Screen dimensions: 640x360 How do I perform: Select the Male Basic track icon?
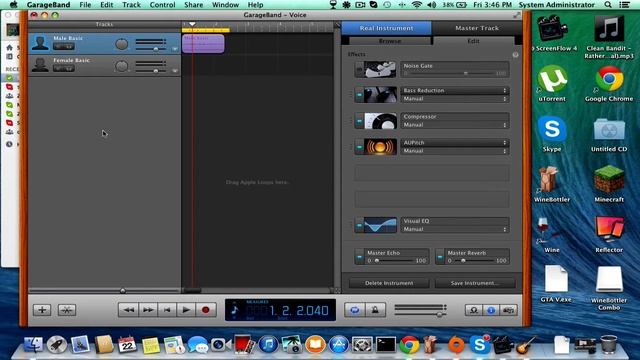click(40, 43)
